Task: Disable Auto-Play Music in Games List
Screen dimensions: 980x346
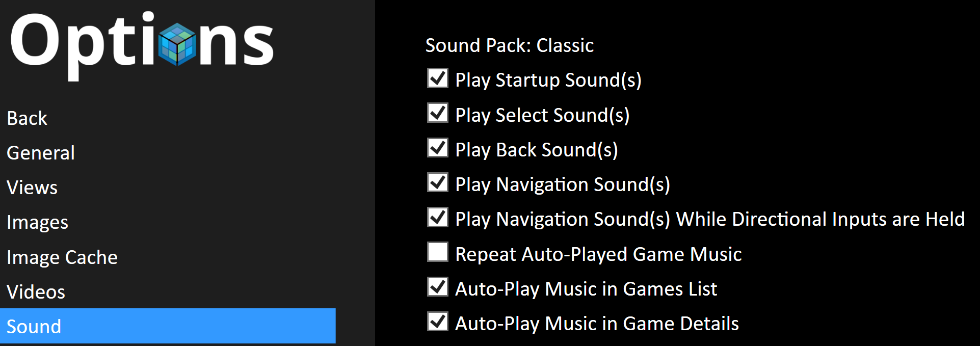Action: point(438,287)
